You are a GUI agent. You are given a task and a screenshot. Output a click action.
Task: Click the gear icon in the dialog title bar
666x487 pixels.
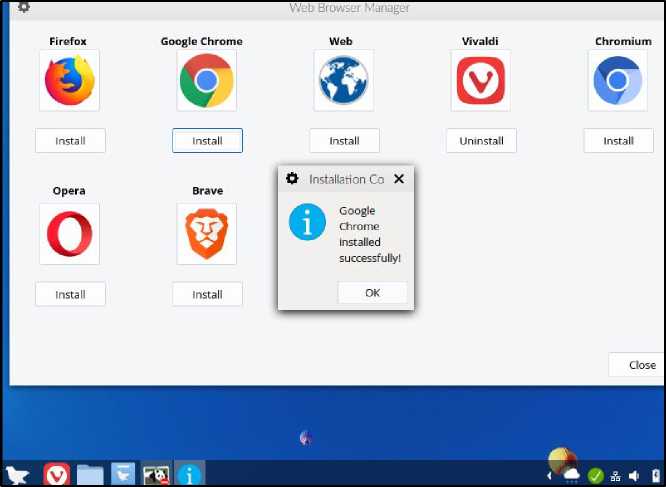[292, 178]
